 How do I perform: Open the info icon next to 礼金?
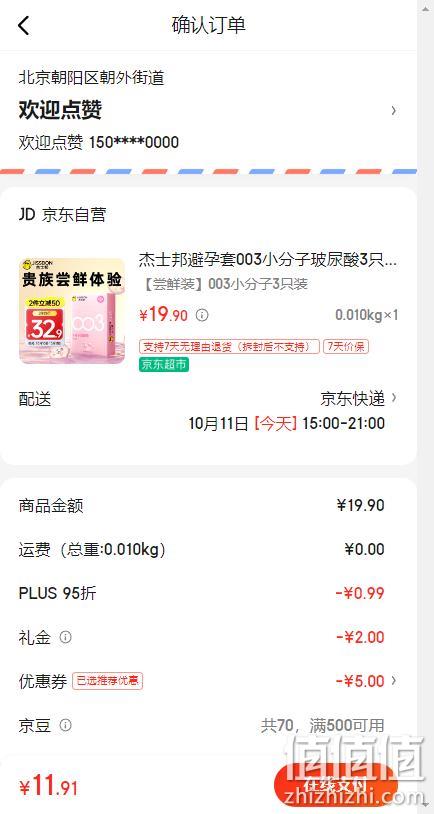[x=65, y=637]
